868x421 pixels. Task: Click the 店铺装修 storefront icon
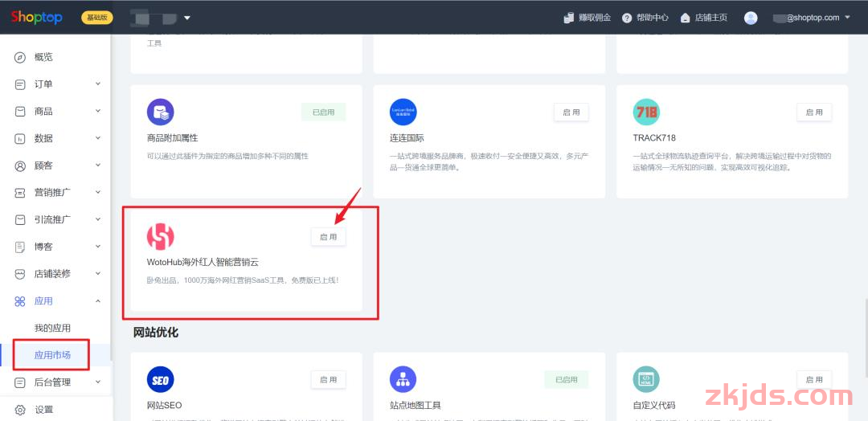pyautogui.click(x=20, y=275)
